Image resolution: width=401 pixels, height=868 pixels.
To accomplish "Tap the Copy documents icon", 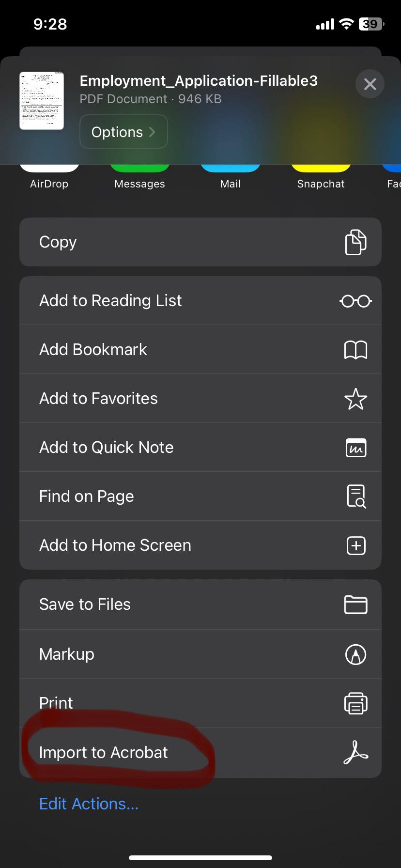I will click(x=355, y=242).
